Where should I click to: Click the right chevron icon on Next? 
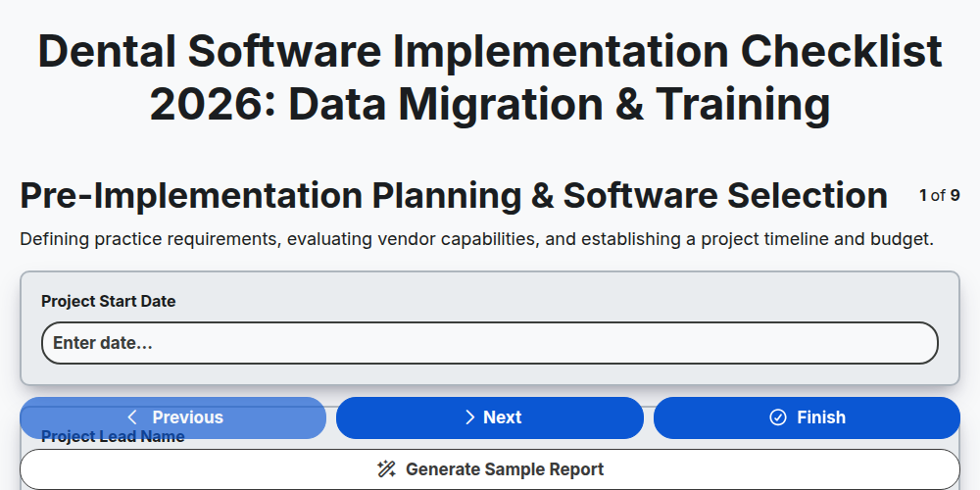tap(470, 417)
